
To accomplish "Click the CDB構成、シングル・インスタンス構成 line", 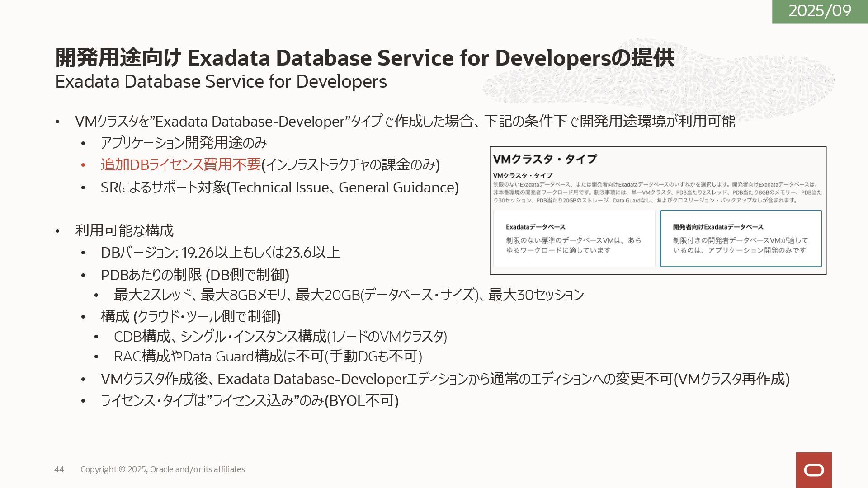I will coord(280,337).
